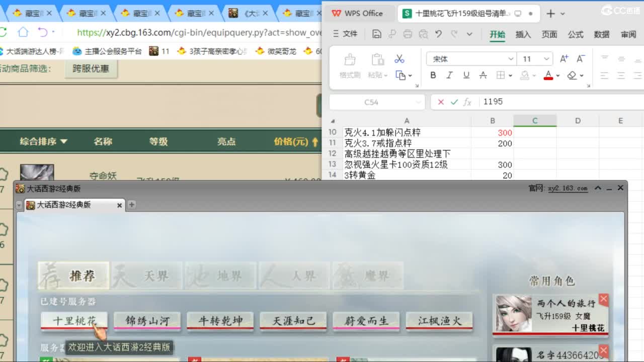Cancel the formula entry with the red X

click(x=441, y=102)
